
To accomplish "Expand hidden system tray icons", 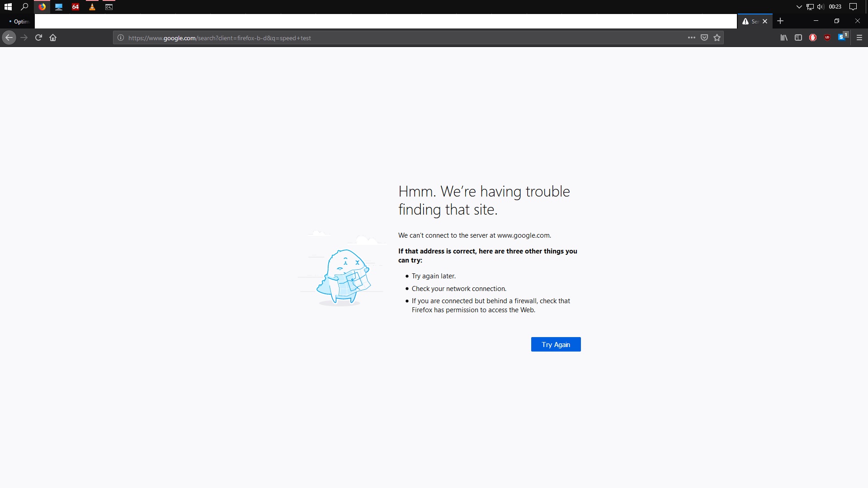I will pyautogui.click(x=799, y=7).
